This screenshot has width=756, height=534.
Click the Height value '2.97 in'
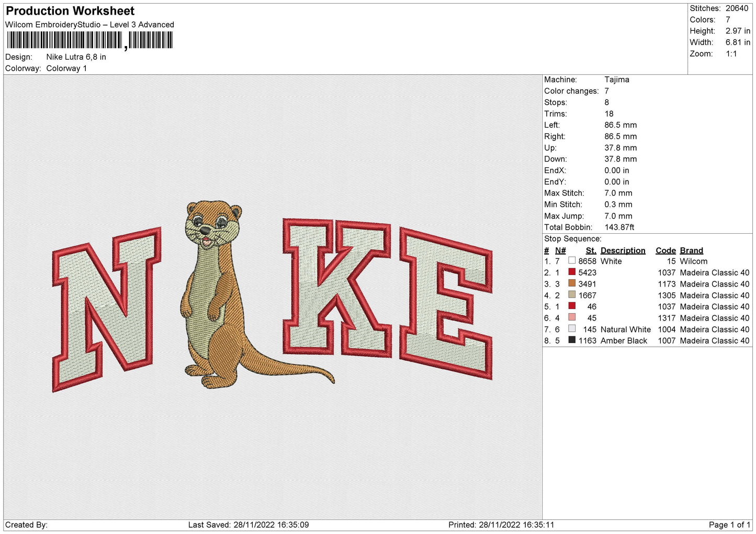click(738, 31)
